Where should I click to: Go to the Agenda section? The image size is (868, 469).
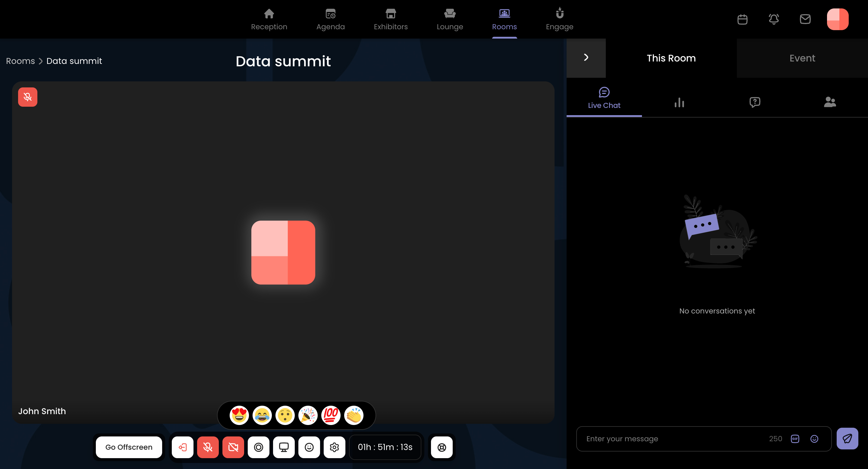coord(330,20)
